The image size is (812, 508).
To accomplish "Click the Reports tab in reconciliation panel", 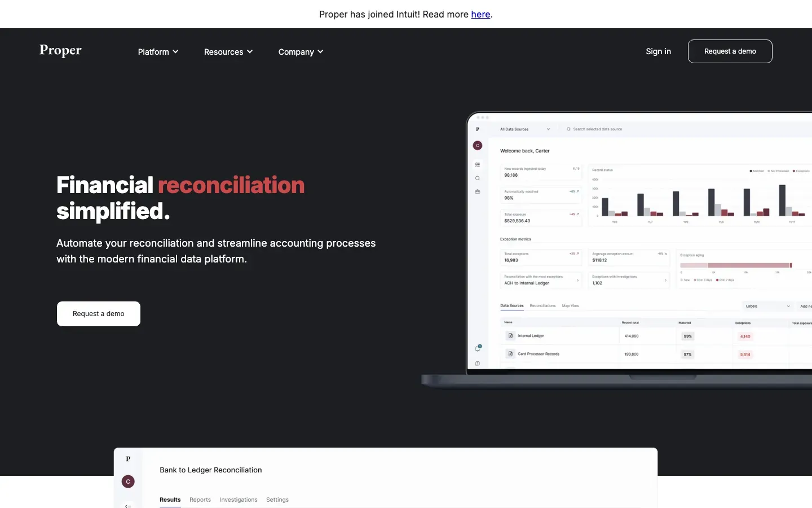I will coord(200,500).
